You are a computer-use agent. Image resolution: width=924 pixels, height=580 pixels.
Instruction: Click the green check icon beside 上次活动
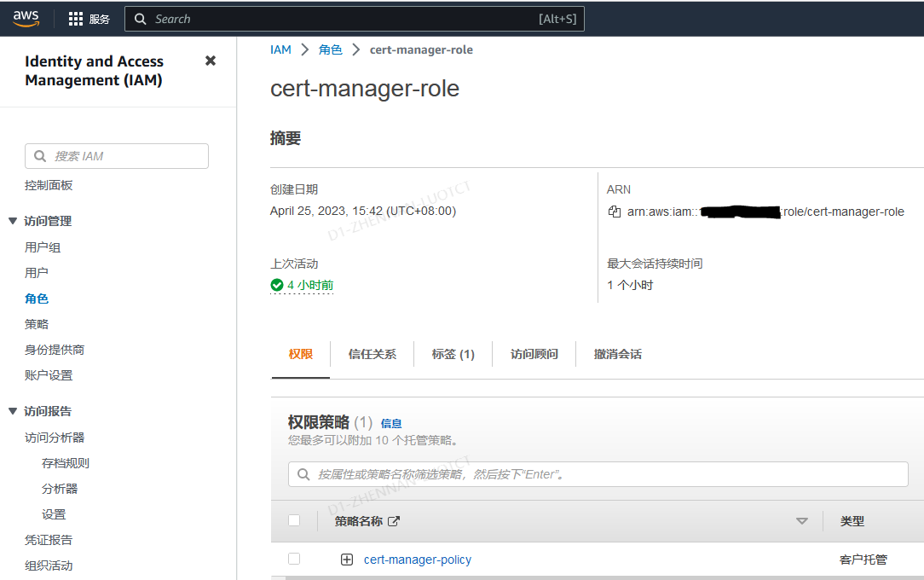coord(276,284)
